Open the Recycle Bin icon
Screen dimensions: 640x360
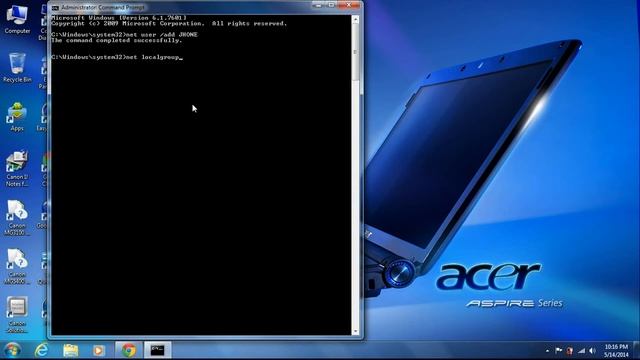pos(17,68)
